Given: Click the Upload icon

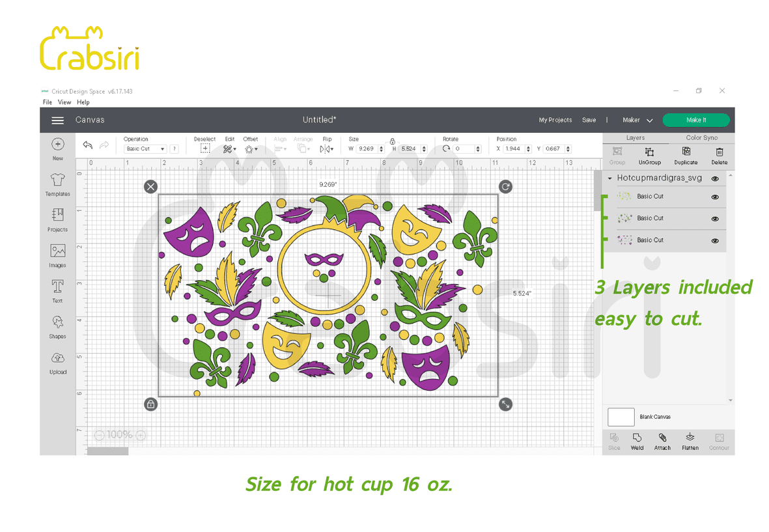Looking at the screenshot, I should pyautogui.click(x=57, y=359).
